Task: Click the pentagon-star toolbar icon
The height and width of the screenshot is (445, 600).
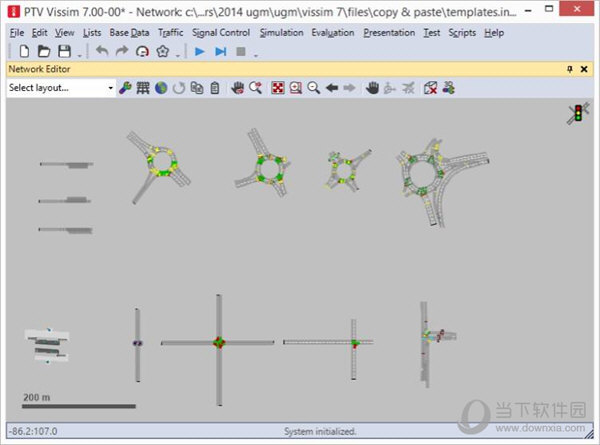Action: coord(163,51)
